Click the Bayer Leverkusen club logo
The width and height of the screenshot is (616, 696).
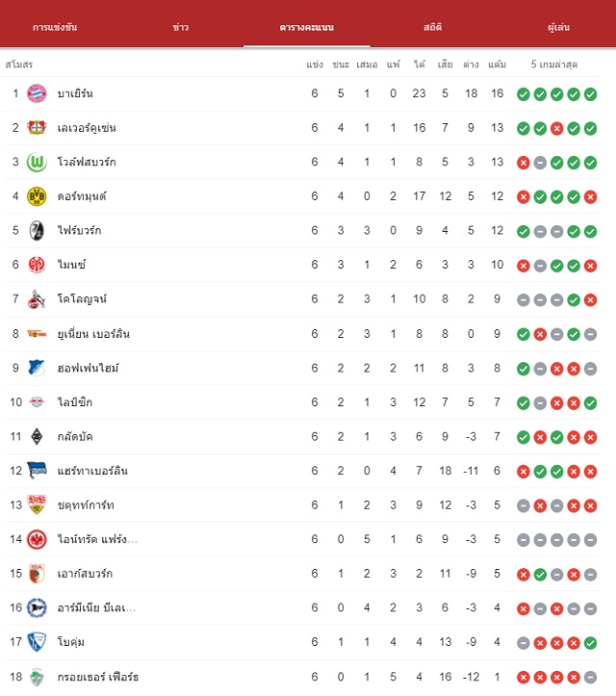click(37, 128)
